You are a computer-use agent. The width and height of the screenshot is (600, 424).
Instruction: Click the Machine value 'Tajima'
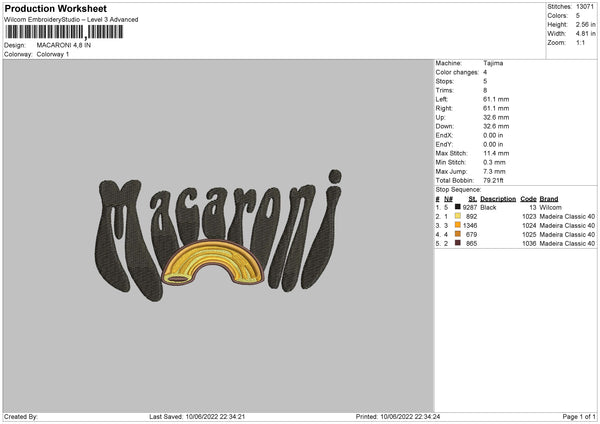(493, 63)
